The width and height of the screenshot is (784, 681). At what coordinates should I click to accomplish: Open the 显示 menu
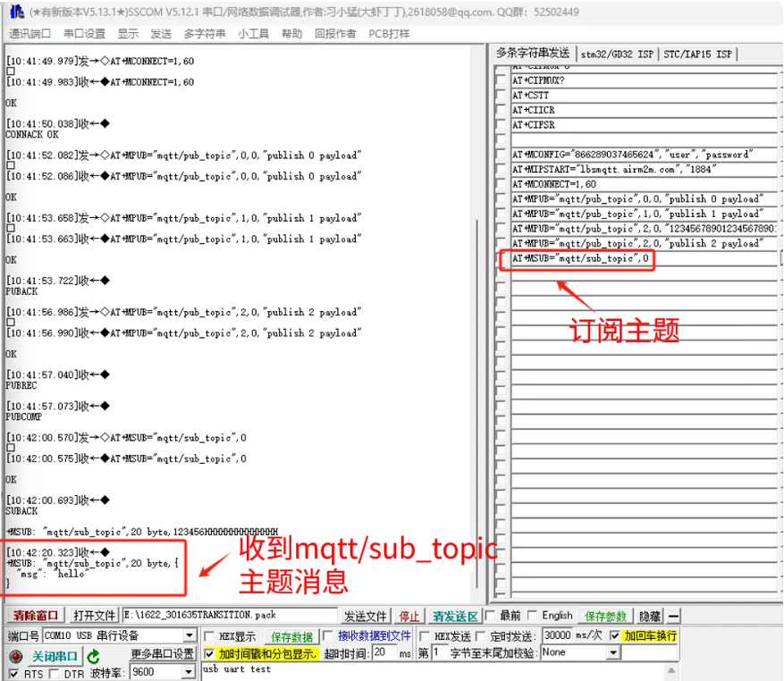click(x=128, y=33)
